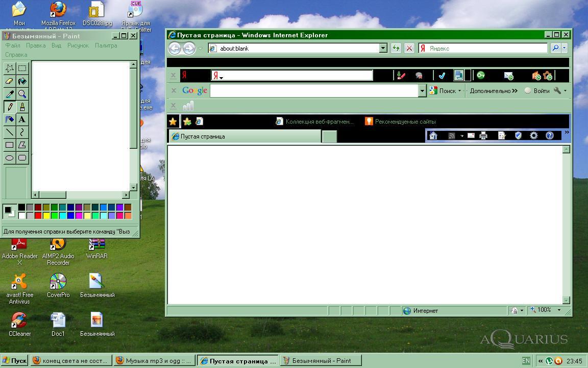Viewport: 588px width, 368px height.
Task: Open the Safety shield icon in IE
Action: click(518, 135)
